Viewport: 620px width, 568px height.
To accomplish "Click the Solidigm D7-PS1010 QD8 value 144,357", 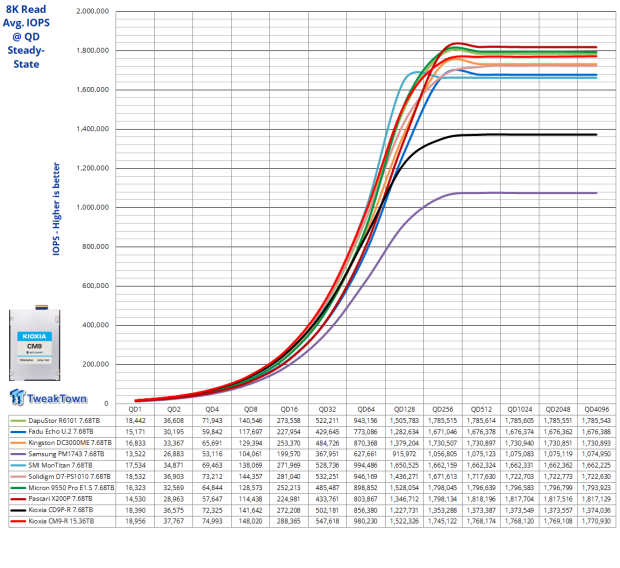I will pos(251,477).
